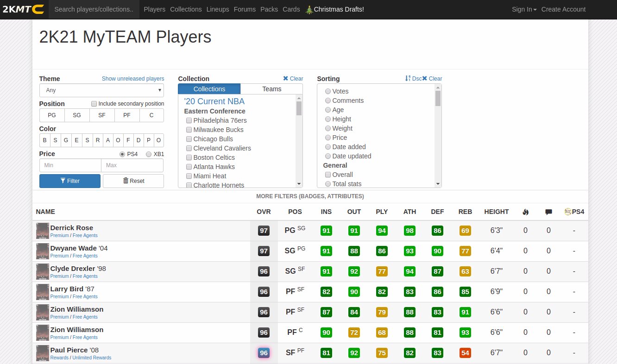Select Date added sorting option
The height and width of the screenshot is (364, 617).
click(x=328, y=147)
